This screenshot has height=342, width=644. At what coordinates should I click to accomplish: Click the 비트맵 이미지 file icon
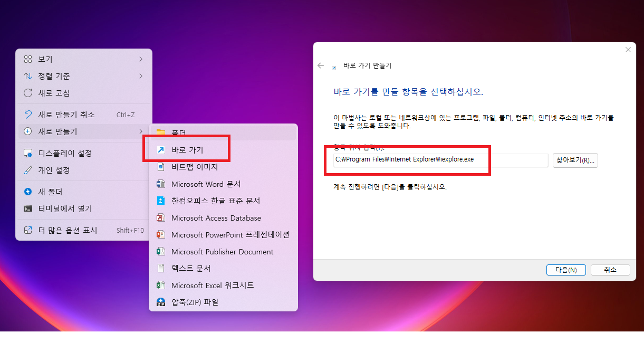point(161,167)
